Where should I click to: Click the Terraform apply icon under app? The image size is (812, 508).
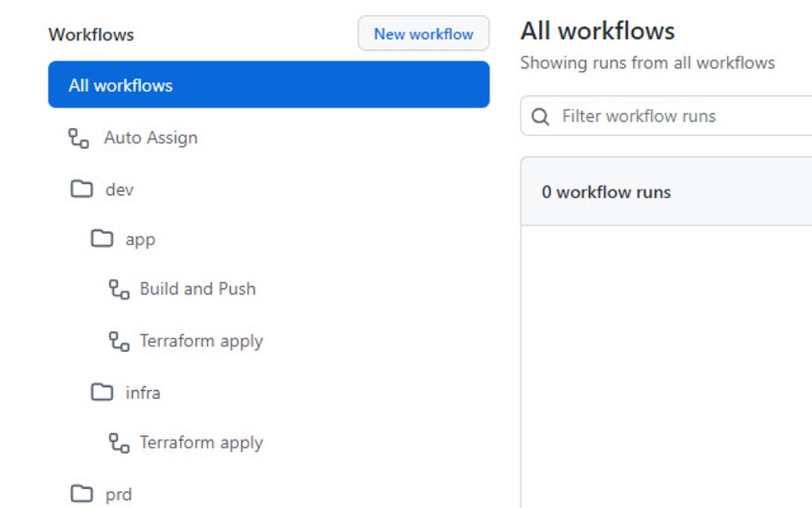pos(118,341)
